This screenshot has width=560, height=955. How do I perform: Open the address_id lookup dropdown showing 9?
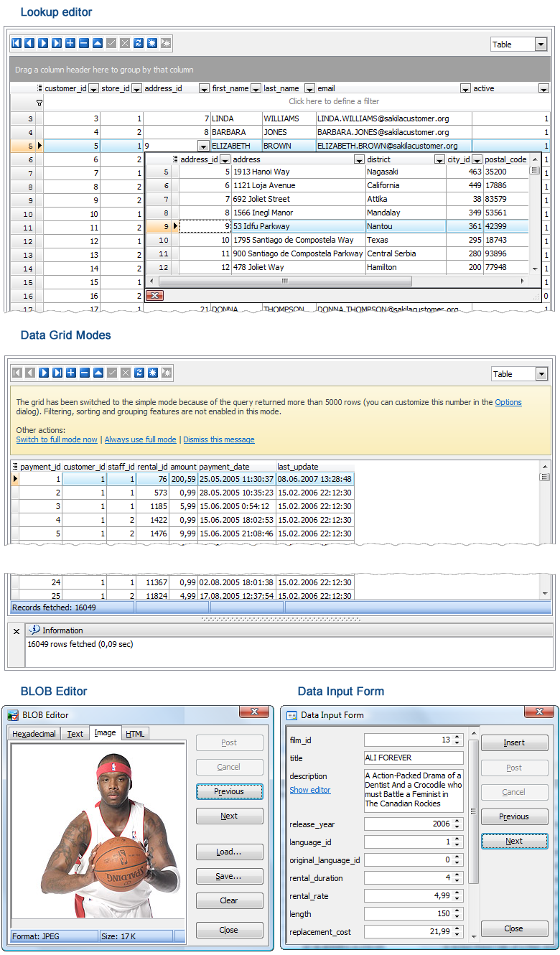(x=202, y=146)
